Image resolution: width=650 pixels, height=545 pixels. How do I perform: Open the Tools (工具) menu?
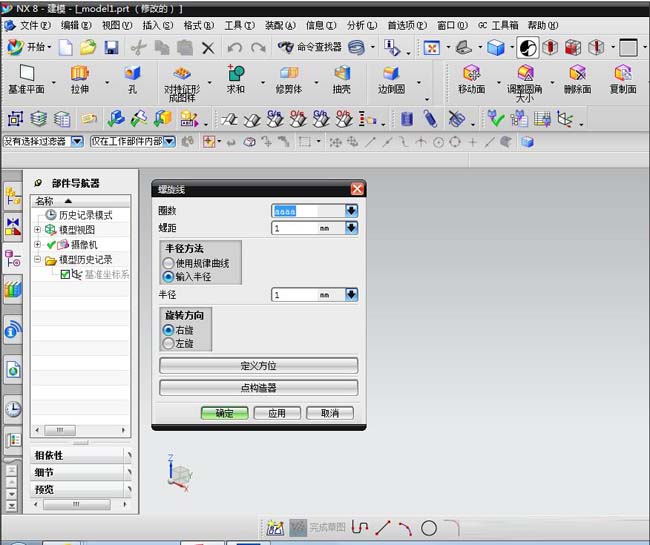tap(240, 25)
